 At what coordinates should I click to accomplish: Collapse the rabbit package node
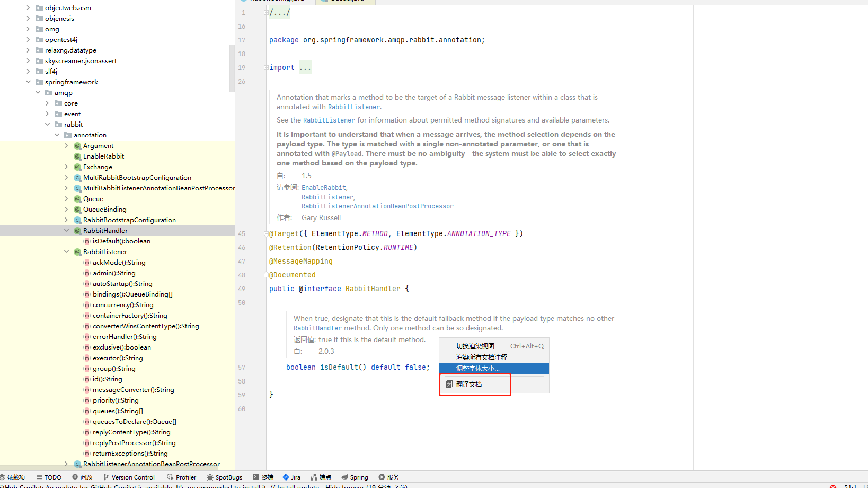47,125
